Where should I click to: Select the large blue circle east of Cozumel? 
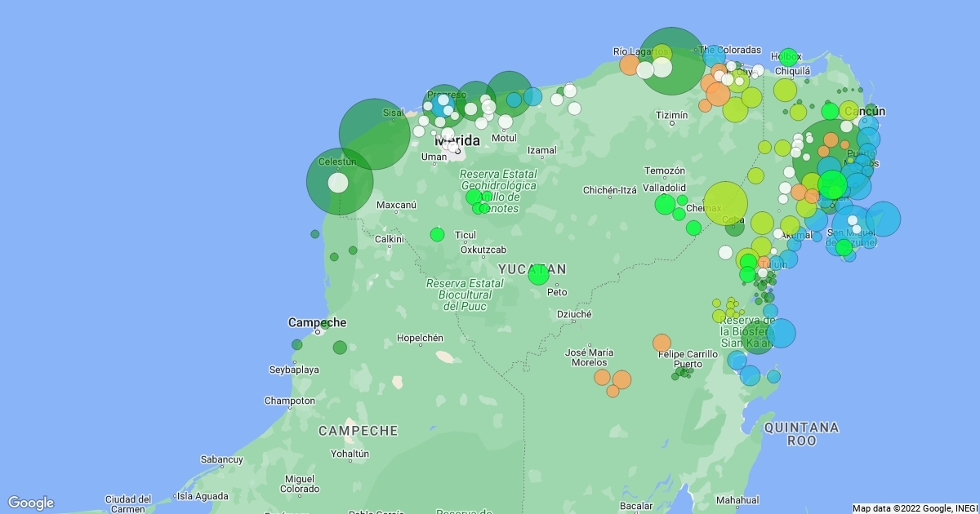[883, 219]
